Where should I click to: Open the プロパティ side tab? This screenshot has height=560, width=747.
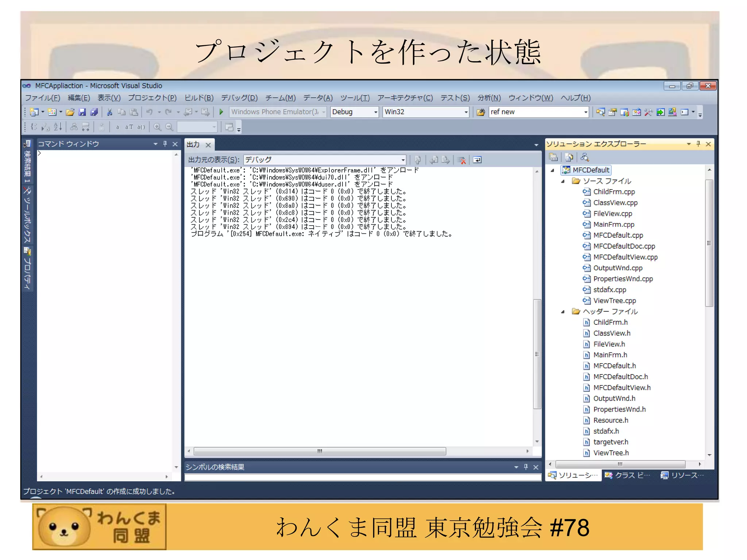coord(27,268)
